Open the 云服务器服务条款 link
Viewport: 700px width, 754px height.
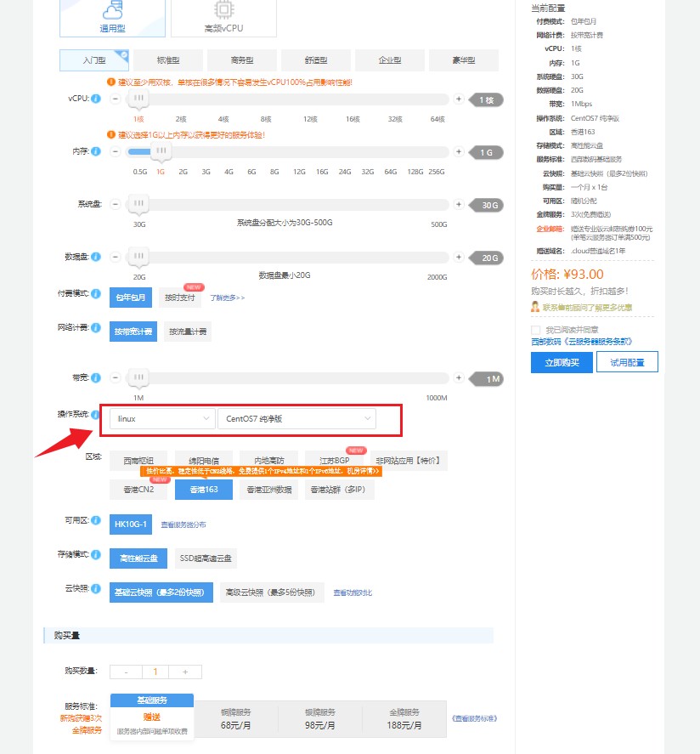[582, 341]
